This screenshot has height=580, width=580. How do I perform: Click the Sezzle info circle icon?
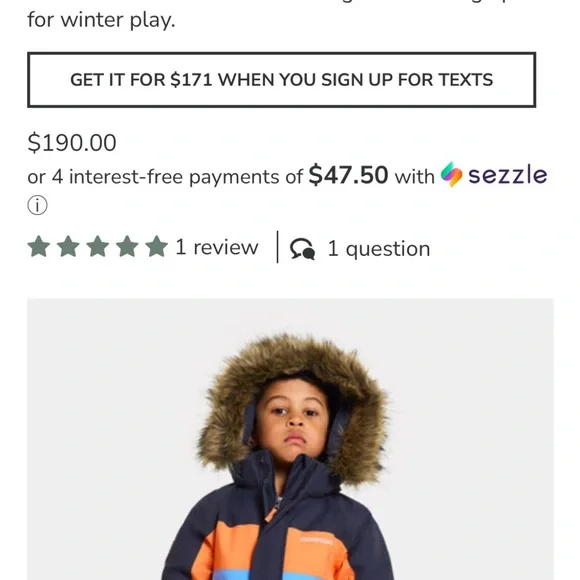tap(37, 205)
